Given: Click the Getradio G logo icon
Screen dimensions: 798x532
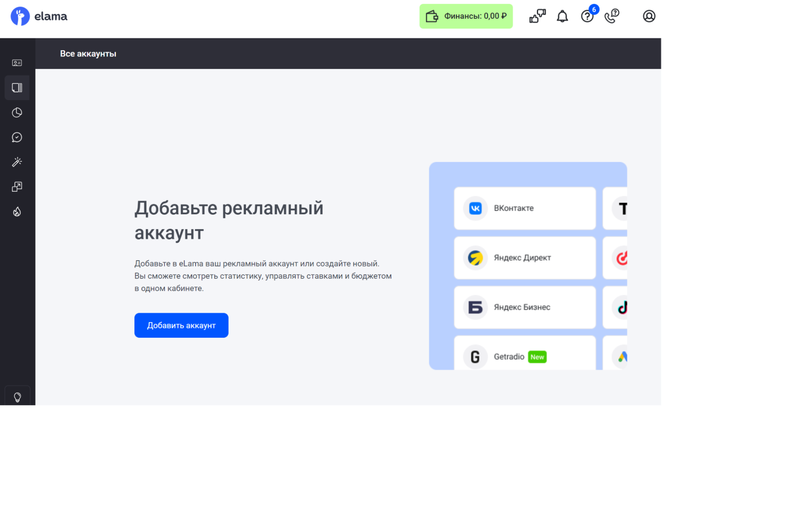Looking at the screenshot, I should 475,357.
